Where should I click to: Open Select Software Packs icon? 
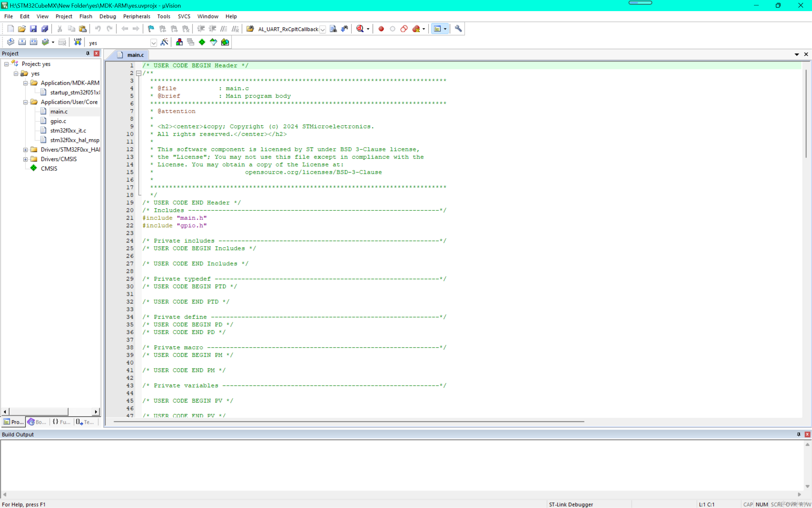tap(213, 42)
